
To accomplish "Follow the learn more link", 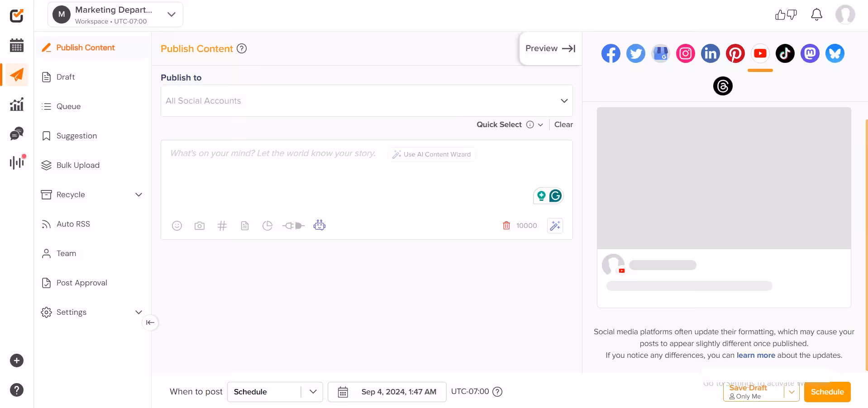I will point(756,355).
